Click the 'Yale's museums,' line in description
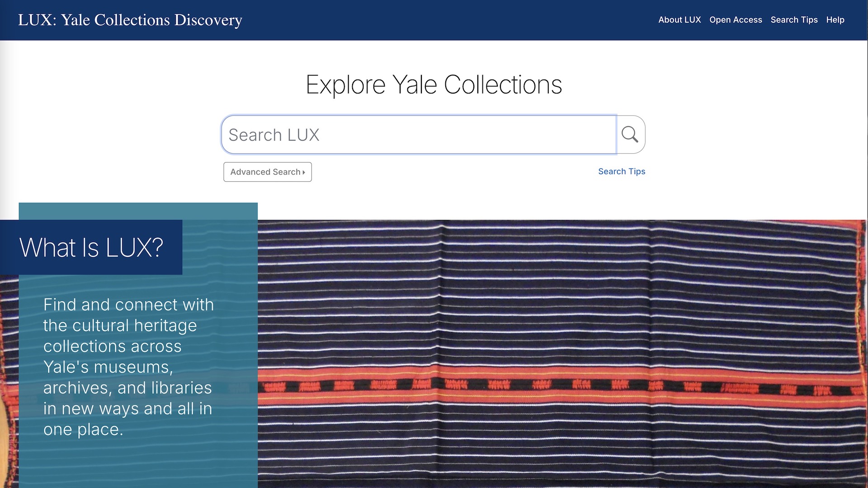 click(x=108, y=367)
